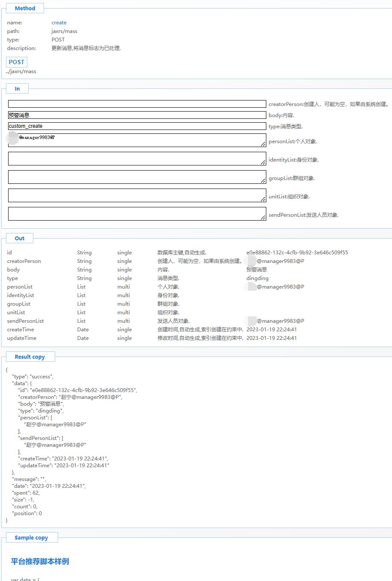Viewport: 392px width, 581px height.
Task: Click into the identityList textarea
Action: tap(137, 159)
